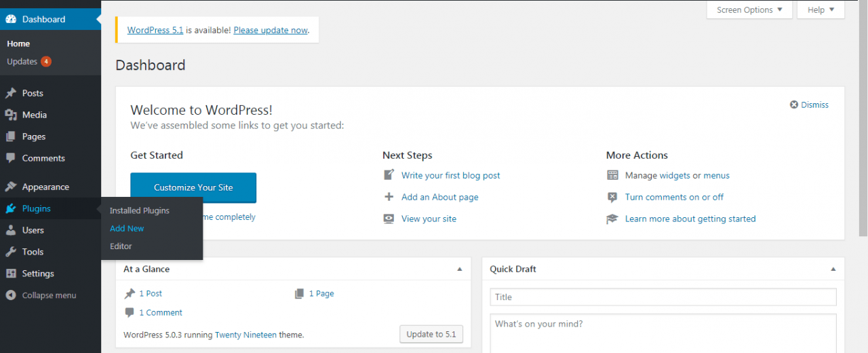Open the widgets link under More Actions

[x=675, y=175]
